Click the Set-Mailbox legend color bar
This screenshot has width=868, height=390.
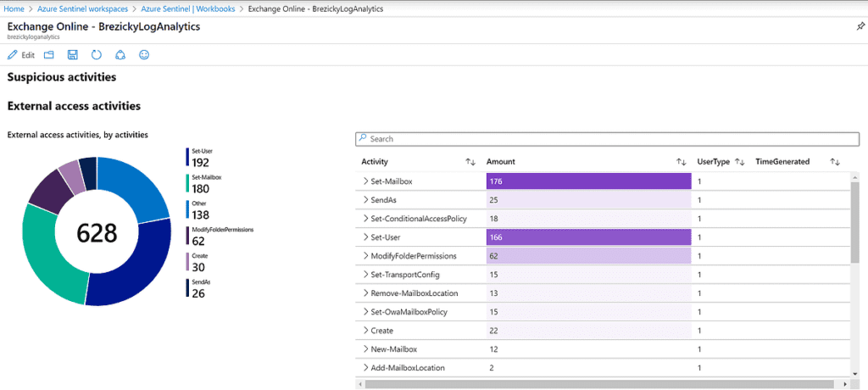tap(187, 183)
